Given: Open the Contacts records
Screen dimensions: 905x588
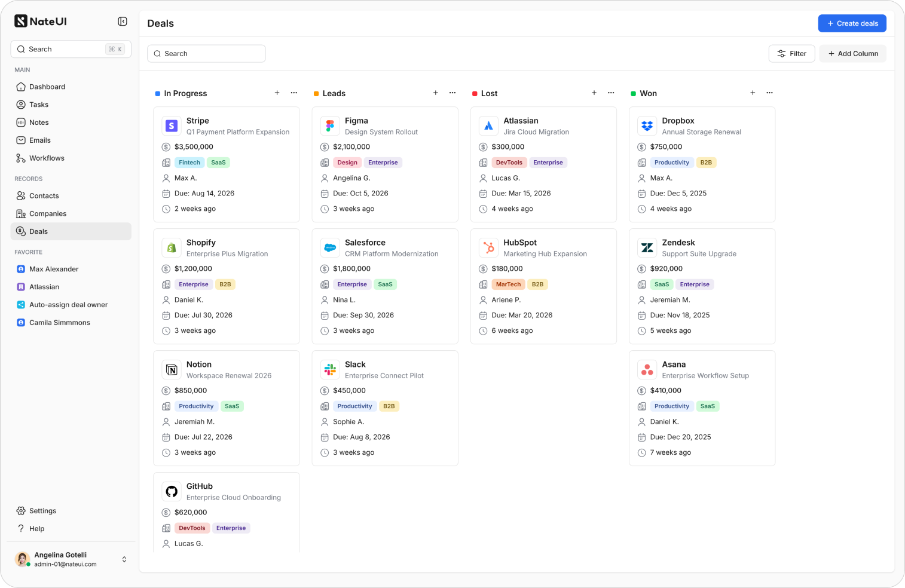Looking at the screenshot, I should tap(71, 196).
